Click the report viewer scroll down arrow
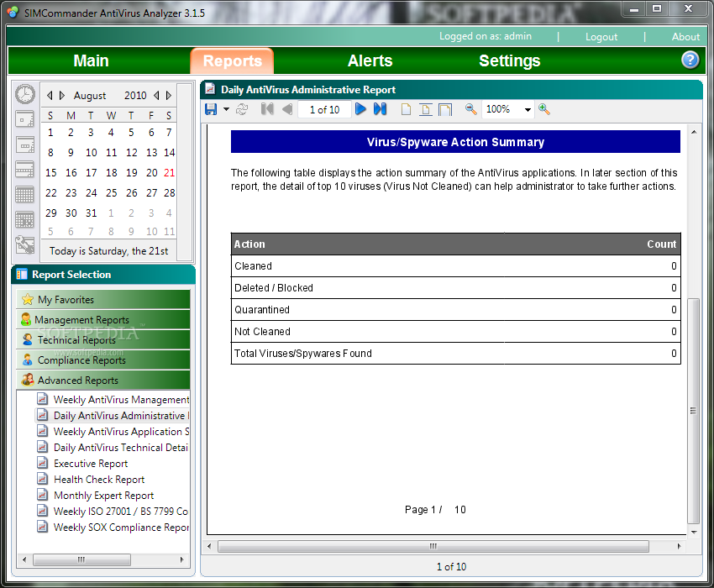 coord(694,532)
